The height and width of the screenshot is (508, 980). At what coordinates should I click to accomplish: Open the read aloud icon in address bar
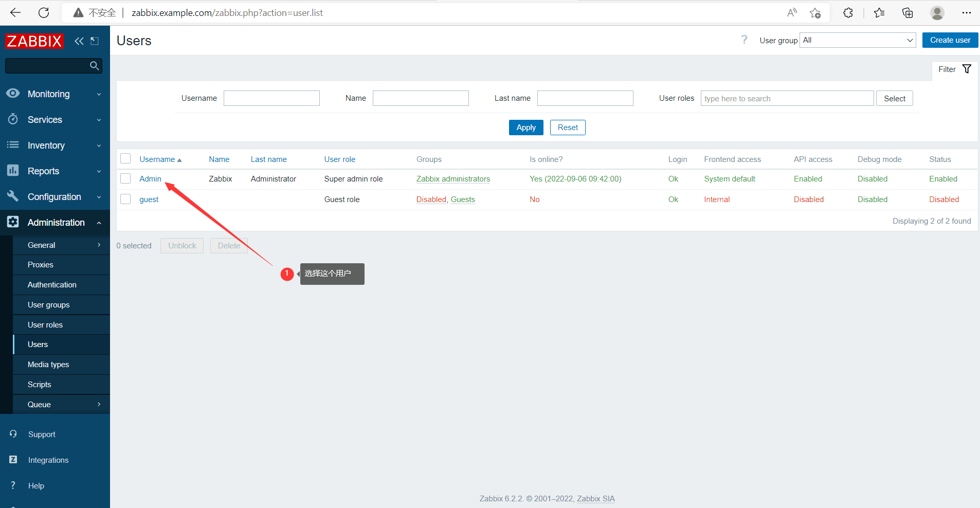tap(792, 13)
